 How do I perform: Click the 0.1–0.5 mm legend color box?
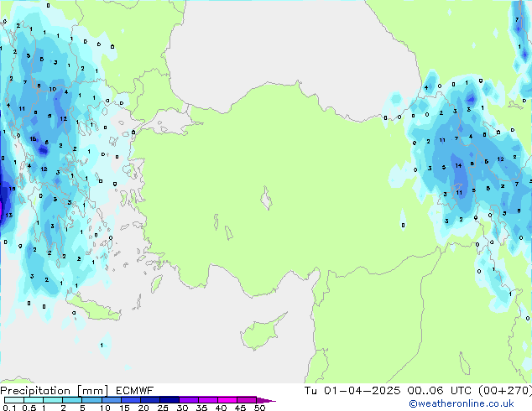(14, 400)
